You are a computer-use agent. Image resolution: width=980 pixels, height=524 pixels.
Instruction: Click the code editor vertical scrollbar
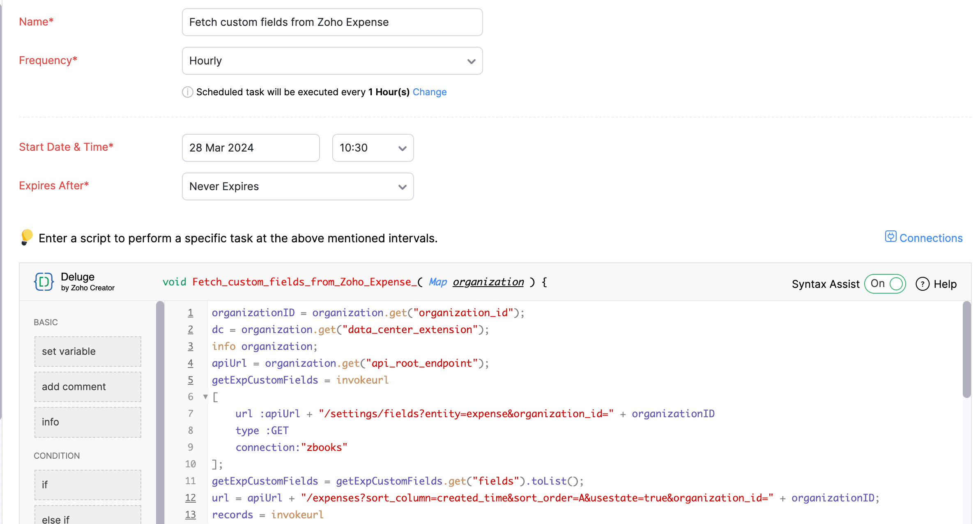pos(966,349)
